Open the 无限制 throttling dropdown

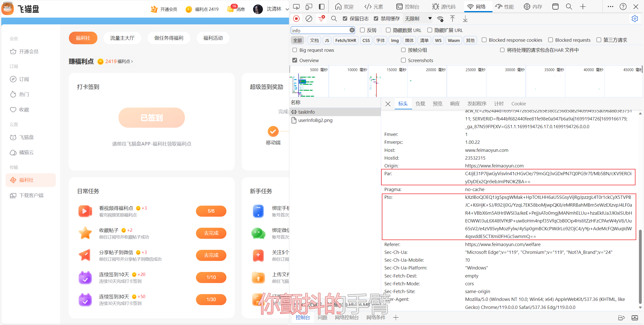(418, 19)
